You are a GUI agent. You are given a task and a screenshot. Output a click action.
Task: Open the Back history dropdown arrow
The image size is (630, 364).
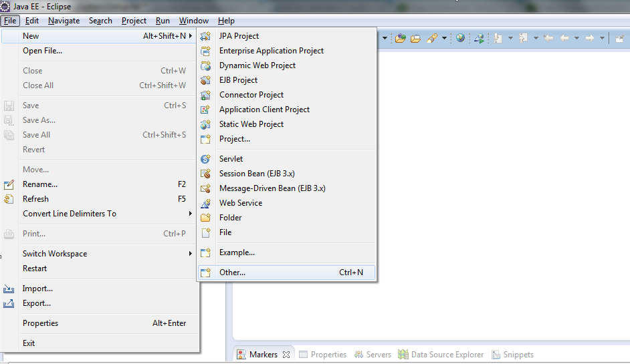576,39
